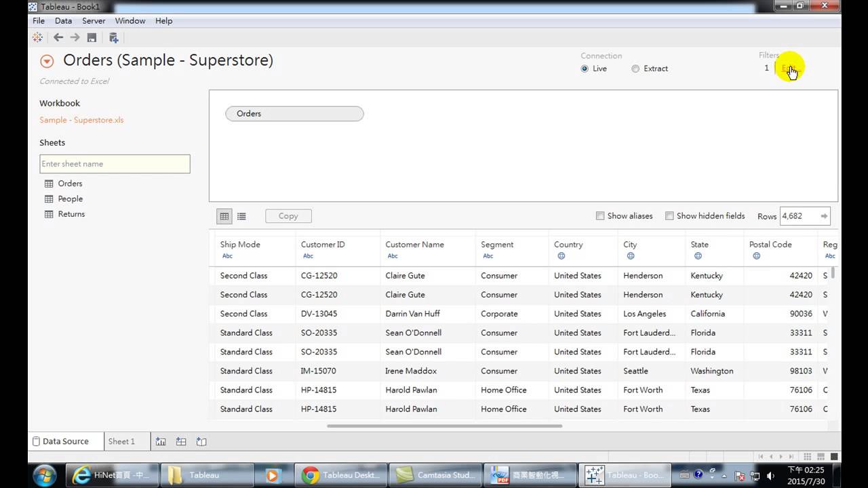Click the row count refresh arrow
This screenshot has width=868, height=488.
pyautogui.click(x=824, y=216)
